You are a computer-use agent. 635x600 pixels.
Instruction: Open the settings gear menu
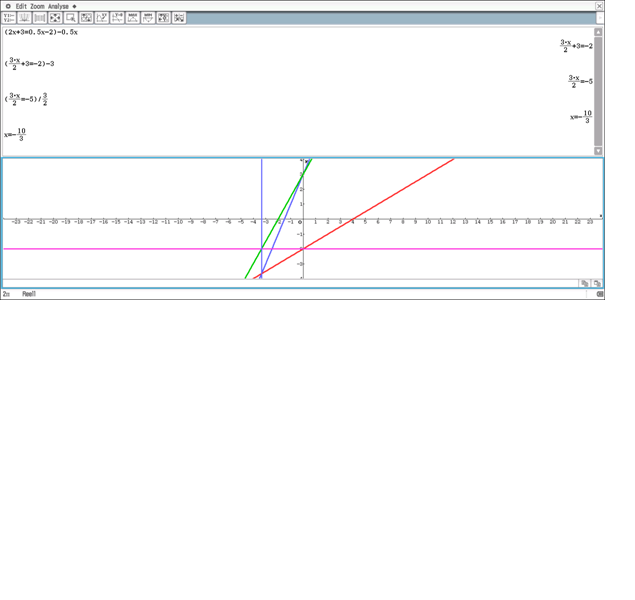pyautogui.click(x=7, y=6)
